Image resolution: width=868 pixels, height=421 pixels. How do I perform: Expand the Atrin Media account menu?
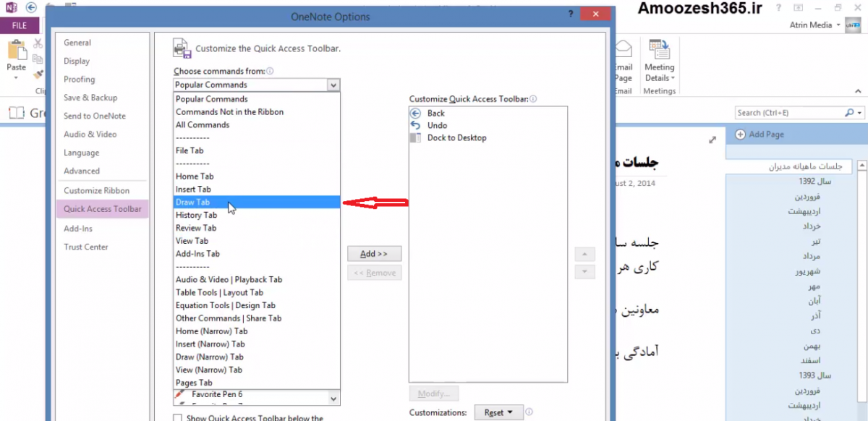point(838,25)
